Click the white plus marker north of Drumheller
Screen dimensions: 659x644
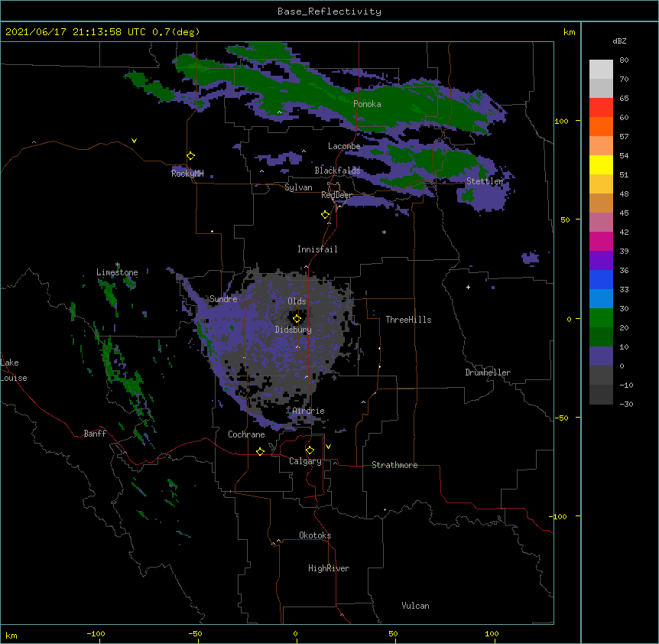pos(468,287)
